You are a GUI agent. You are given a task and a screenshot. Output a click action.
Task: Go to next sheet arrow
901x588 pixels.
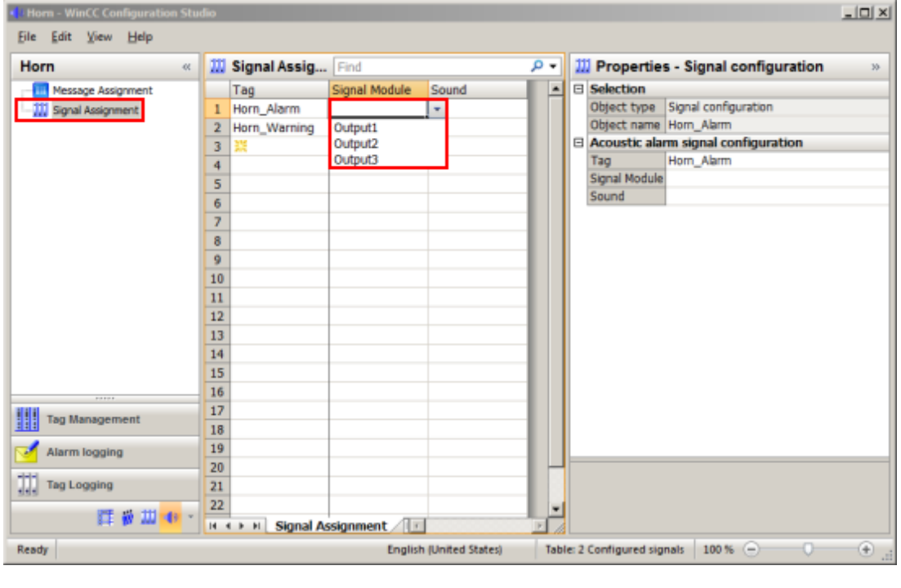[x=241, y=525]
